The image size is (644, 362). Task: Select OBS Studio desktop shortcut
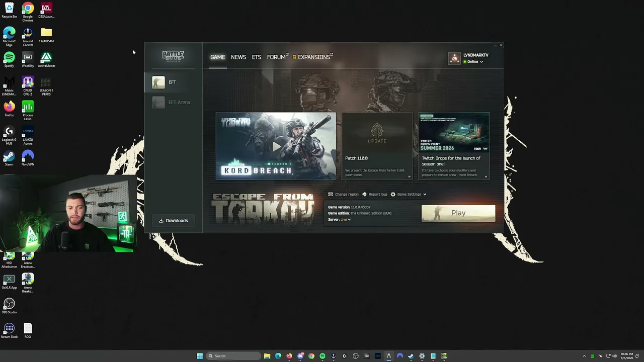pos(9,306)
